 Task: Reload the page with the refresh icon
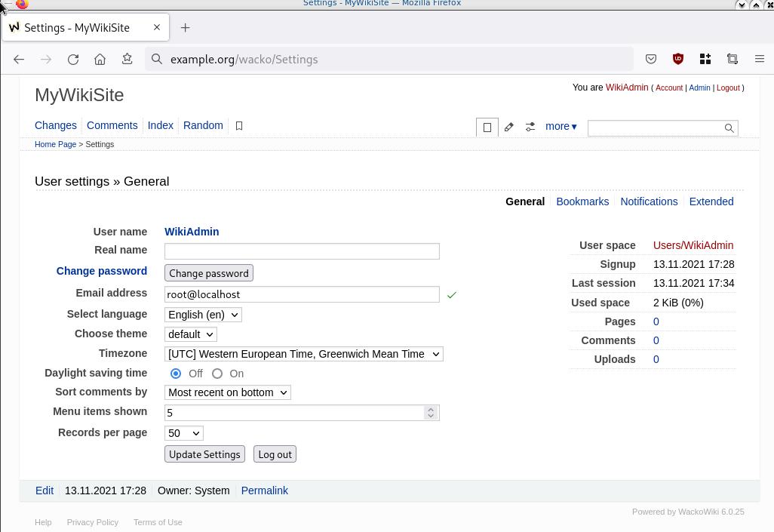click(x=73, y=59)
